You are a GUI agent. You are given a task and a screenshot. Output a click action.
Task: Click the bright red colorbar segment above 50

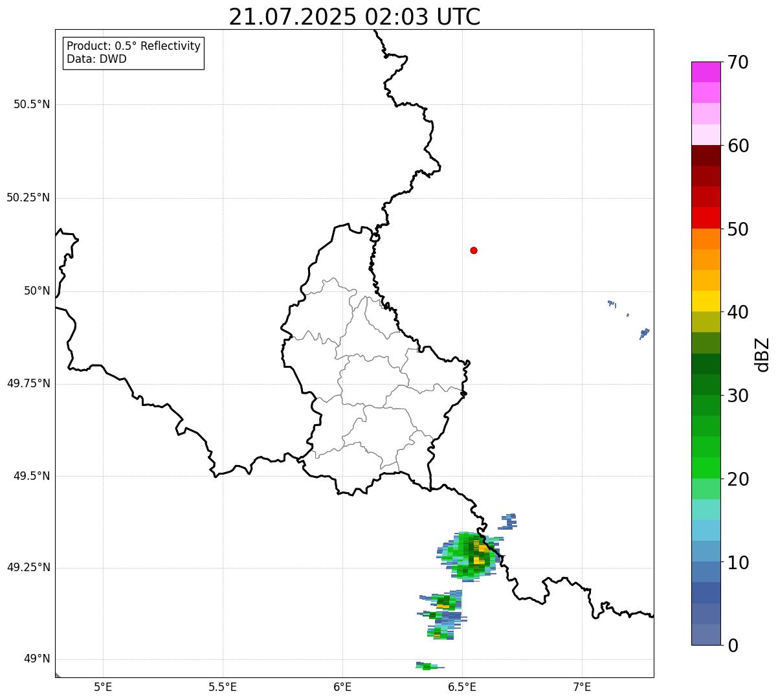706,218
